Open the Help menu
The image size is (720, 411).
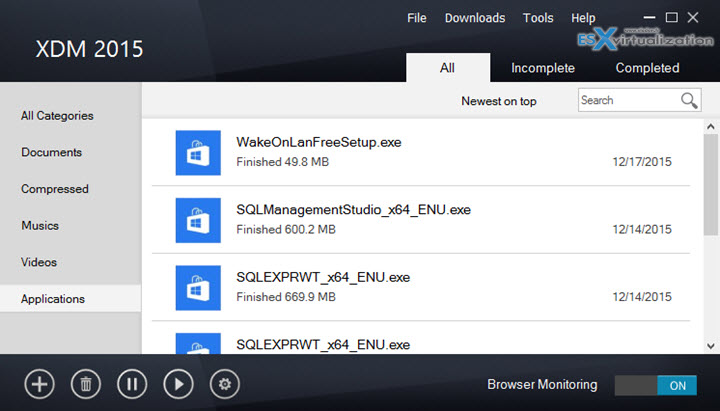click(583, 18)
